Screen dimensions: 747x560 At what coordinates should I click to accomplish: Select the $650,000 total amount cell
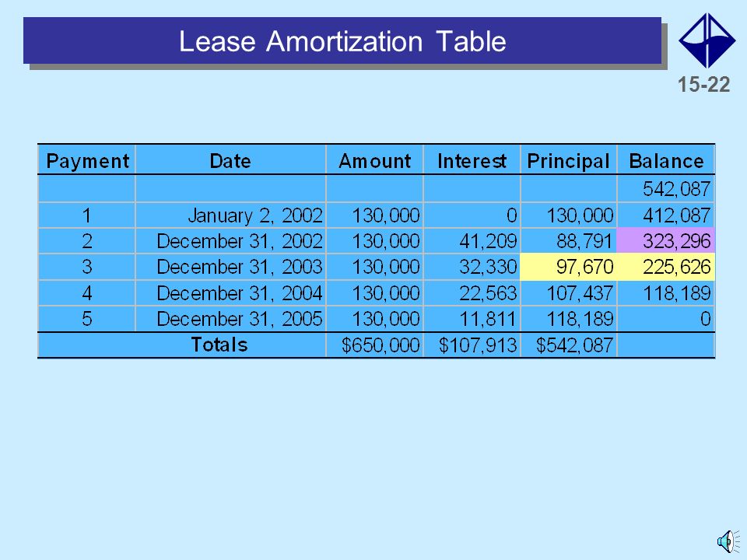tap(375, 345)
